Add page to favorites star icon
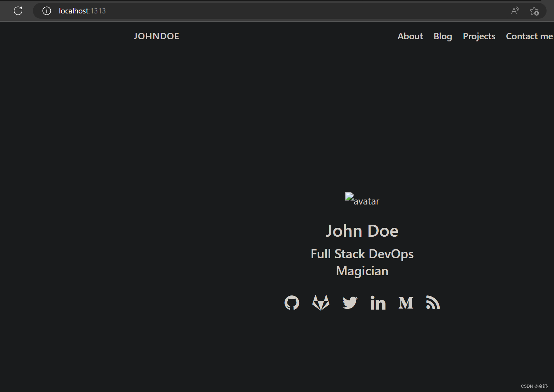This screenshot has width=554, height=392. point(534,11)
